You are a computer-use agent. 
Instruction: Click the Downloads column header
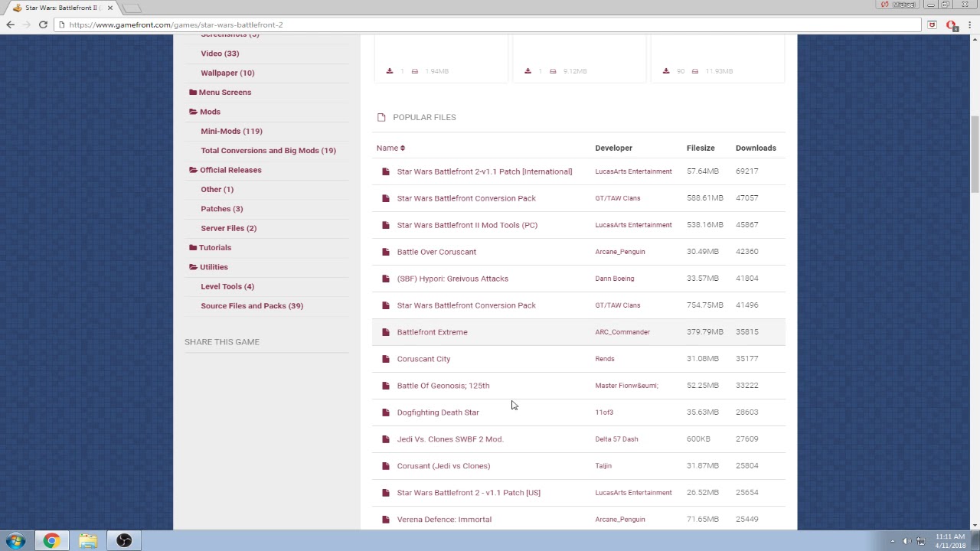pyautogui.click(x=756, y=148)
